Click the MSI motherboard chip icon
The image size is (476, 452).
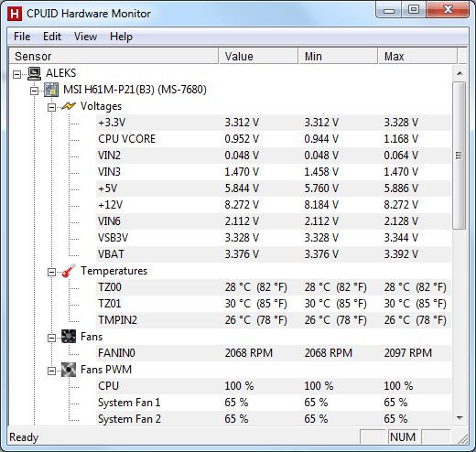click(51, 90)
